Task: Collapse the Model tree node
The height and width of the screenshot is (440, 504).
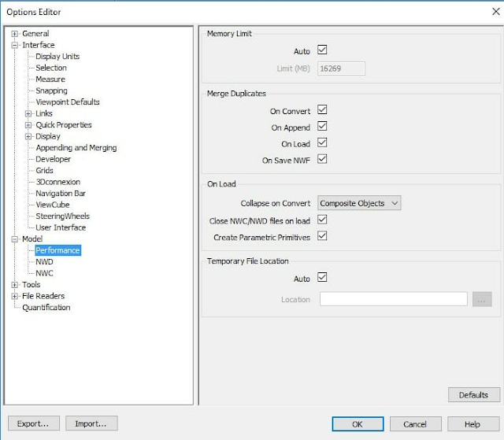Action: point(14,239)
